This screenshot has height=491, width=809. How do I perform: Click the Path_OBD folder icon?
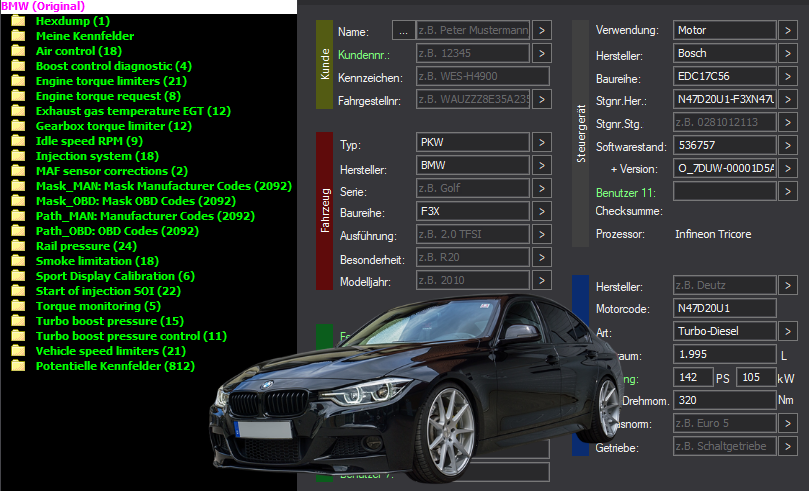point(18,231)
